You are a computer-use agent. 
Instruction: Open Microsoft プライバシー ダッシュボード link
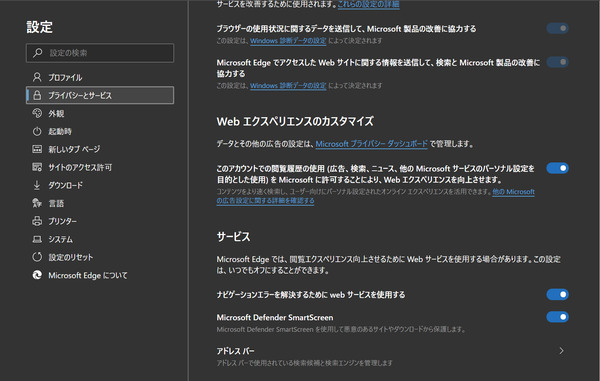pyautogui.click(x=371, y=144)
